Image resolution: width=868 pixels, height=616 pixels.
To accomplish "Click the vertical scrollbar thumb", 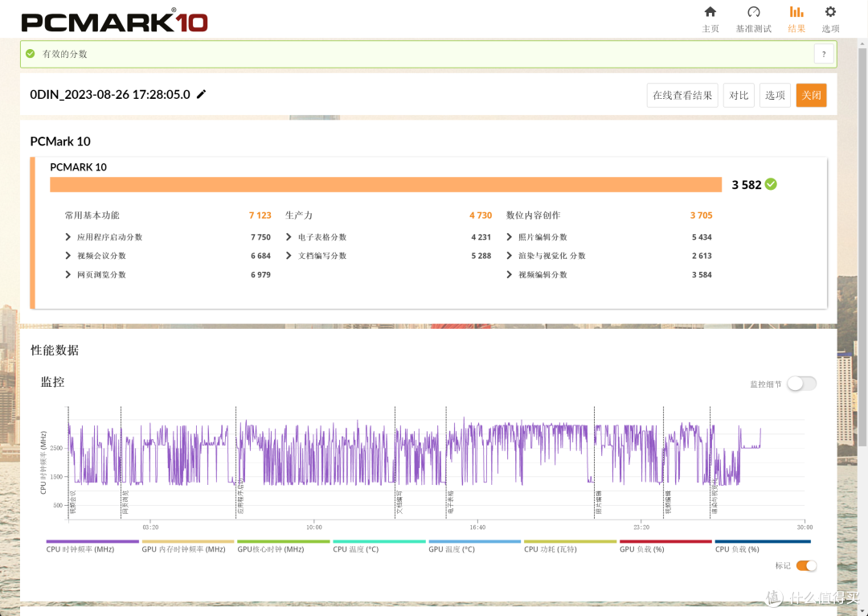I will point(862,247).
